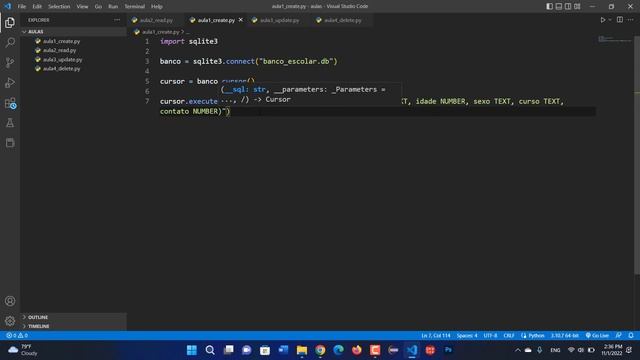Viewport: 640px width, 360px height.
Task: Click Go Live in status bar
Action: (x=597, y=335)
